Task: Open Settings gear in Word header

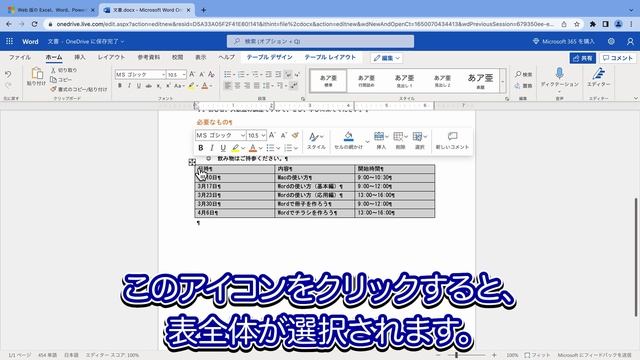Action: coord(611,41)
